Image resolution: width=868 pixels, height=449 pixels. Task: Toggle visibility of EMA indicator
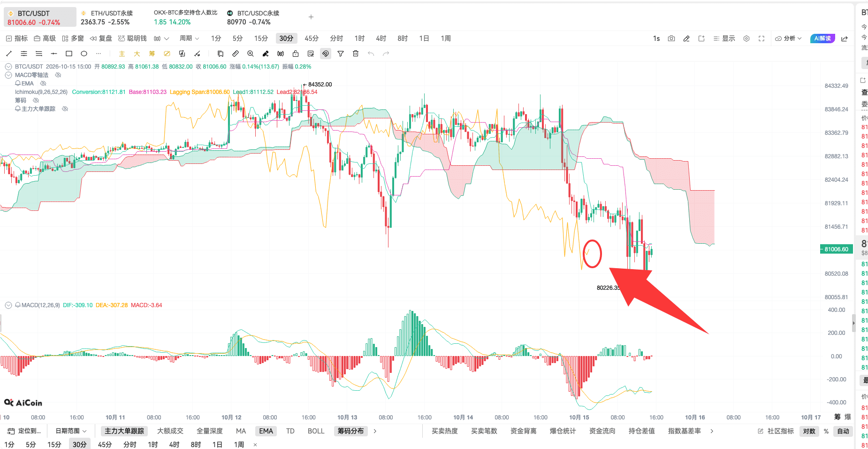click(43, 84)
